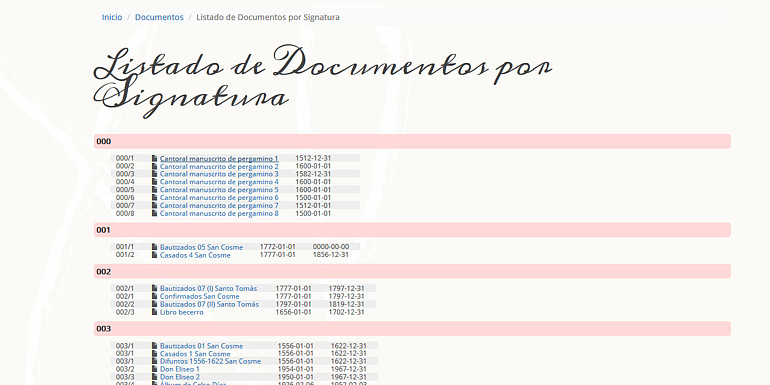This screenshot has width=770, height=385.
Task: Click the date 1950-01-01
Action: click(296, 377)
